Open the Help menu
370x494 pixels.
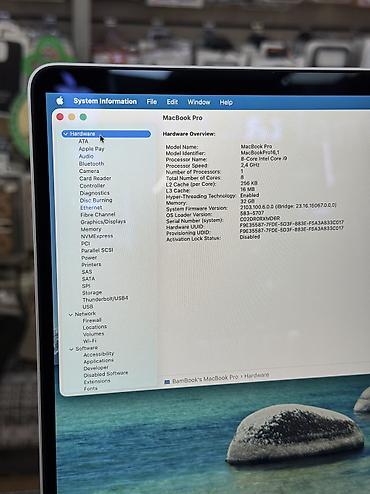(x=226, y=102)
